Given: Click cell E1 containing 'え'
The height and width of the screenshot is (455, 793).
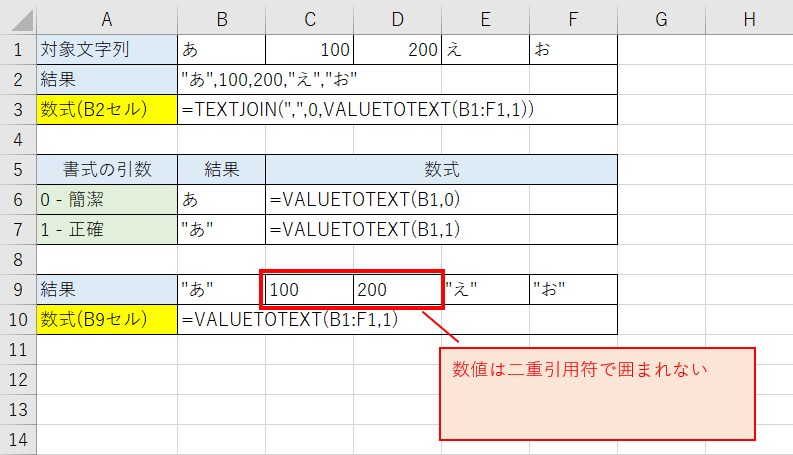Looking at the screenshot, I should pos(486,50).
